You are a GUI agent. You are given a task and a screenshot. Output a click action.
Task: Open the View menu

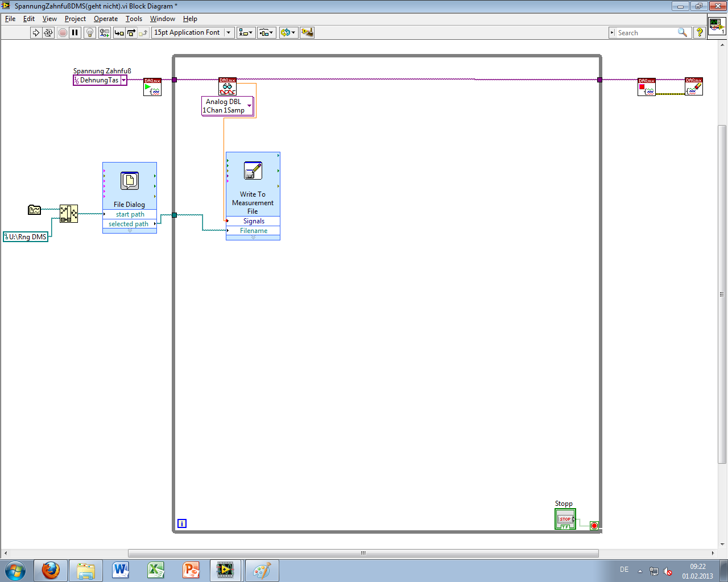(x=49, y=19)
